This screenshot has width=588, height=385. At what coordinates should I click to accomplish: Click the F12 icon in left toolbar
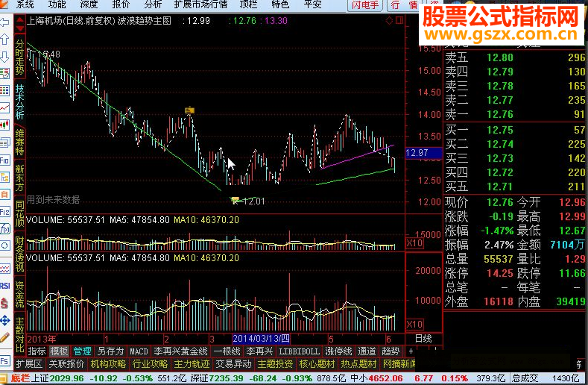(5, 212)
